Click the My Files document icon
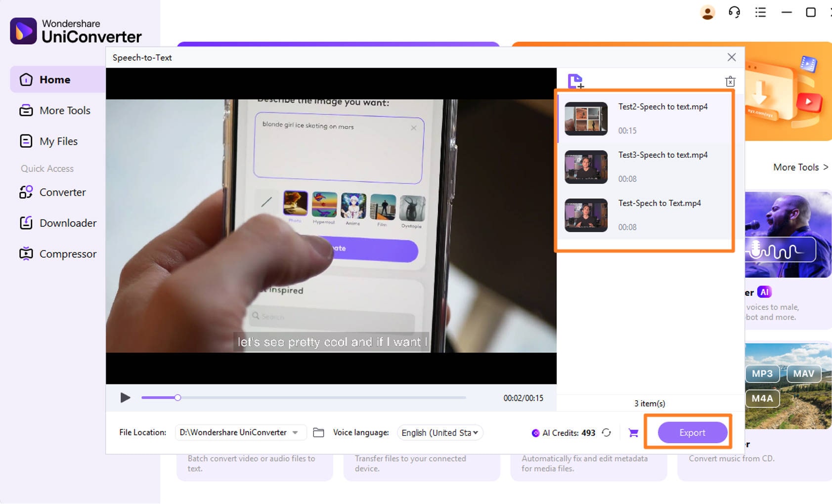 [26, 141]
